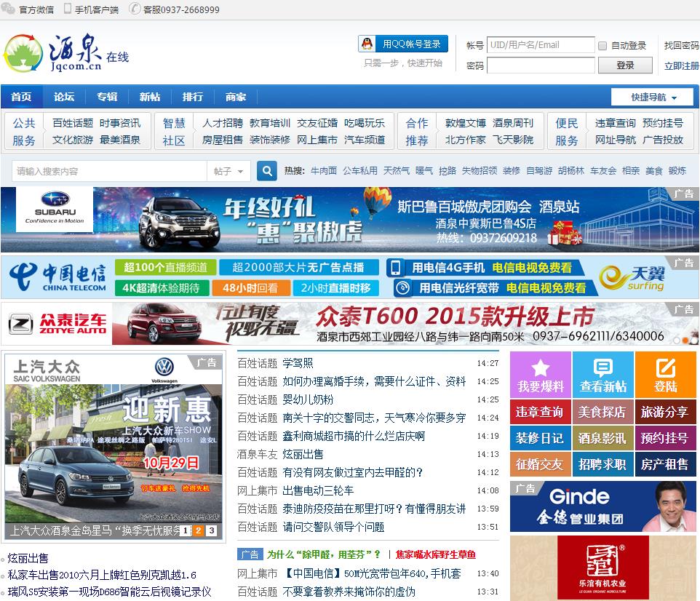This screenshot has height=601, width=700.
Task: Open the 专辑 albums tab
Action: 107,97
